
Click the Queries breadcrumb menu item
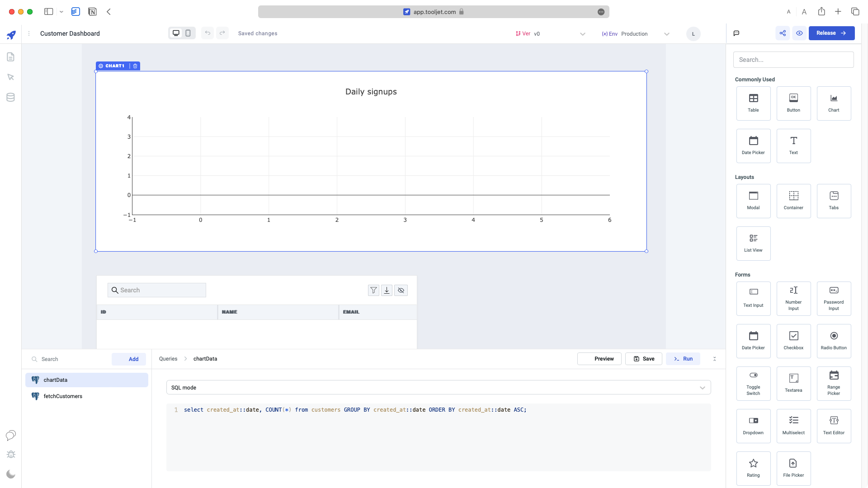168,359
